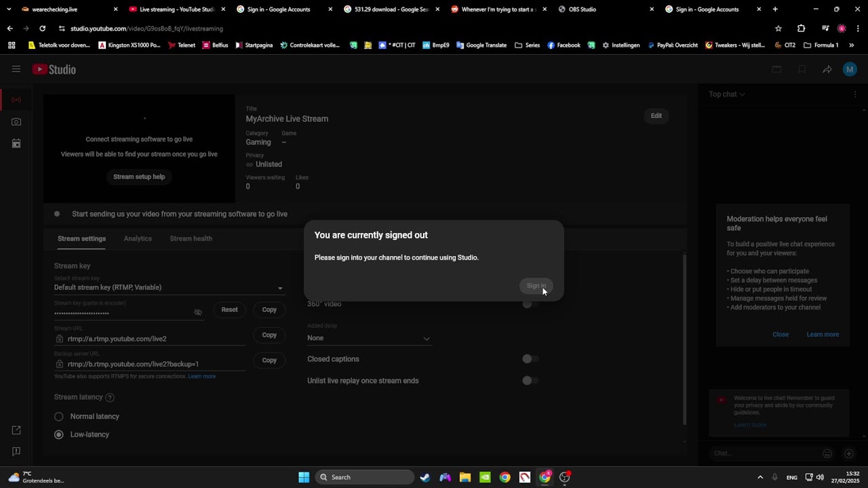Click the exit Studio icon in sidebar
This screenshot has width=868, height=488.
click(16, 430)
